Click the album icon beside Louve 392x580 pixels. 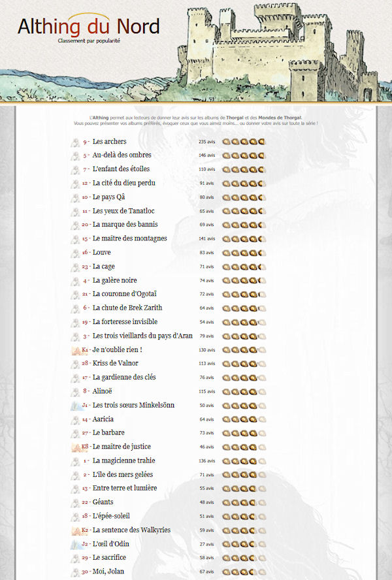[x=75, y=253]
